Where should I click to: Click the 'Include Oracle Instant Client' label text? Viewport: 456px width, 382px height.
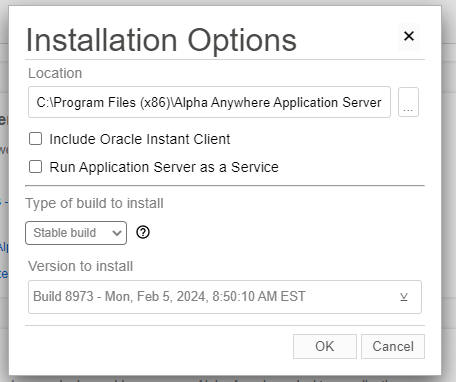click(140, 139)
